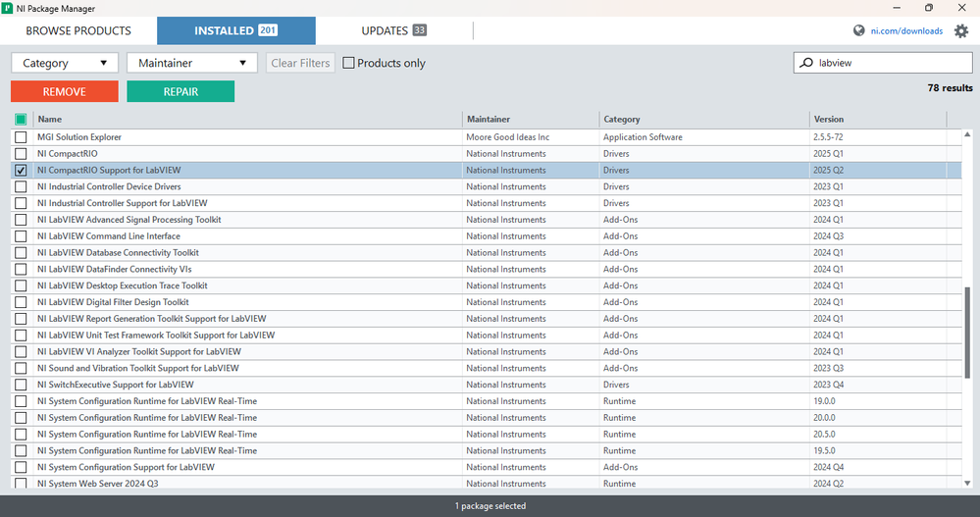Image resolution: width=980 pixels, height=517 pixels.
Task: Sort by the Version column header
Action: click(x=878, y=119)
